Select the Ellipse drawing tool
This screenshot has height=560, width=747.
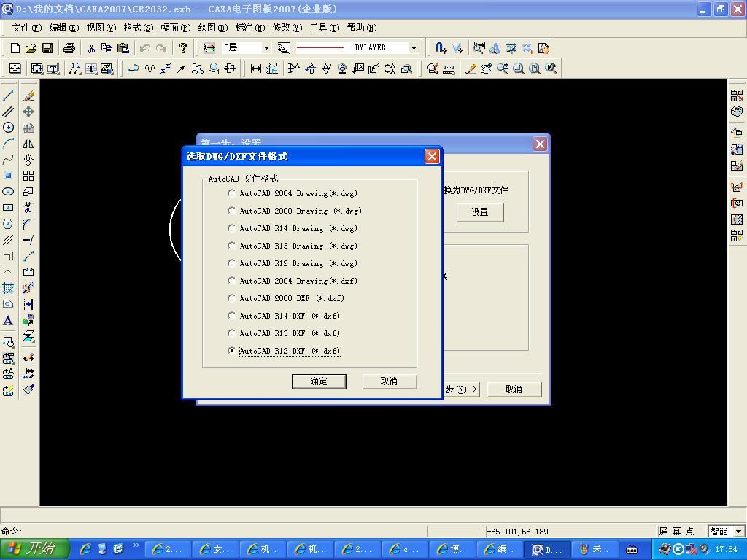tap(8, 192)
